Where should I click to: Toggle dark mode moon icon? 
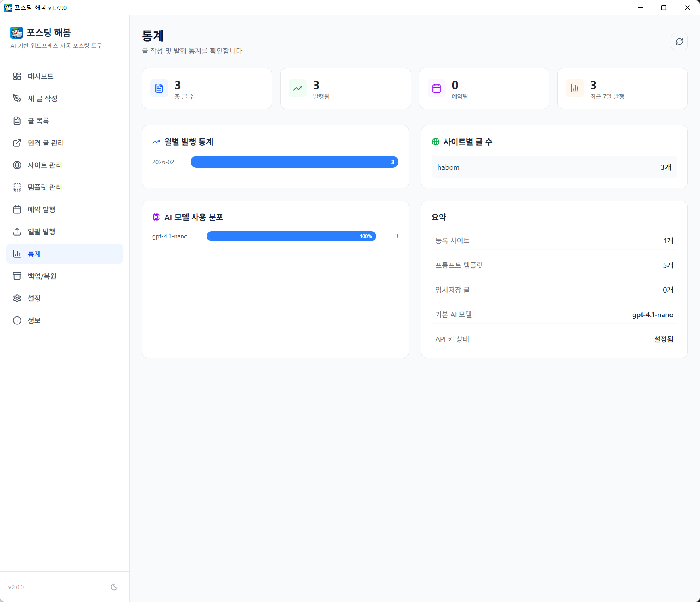[x=114, y=587]
